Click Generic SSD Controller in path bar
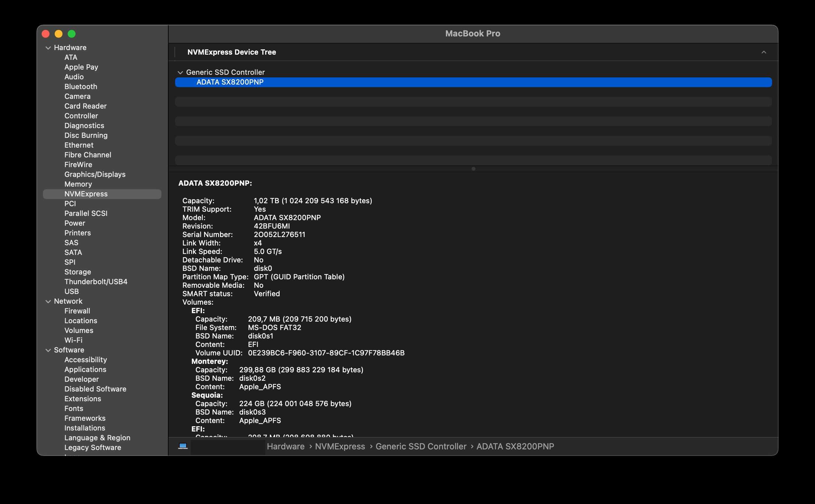The width and height of the screenshot is (815, 504). tap(421, 446)
